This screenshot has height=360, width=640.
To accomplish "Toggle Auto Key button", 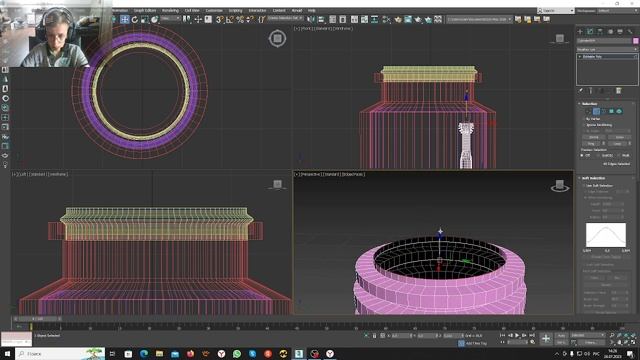I will click(561, 336).
